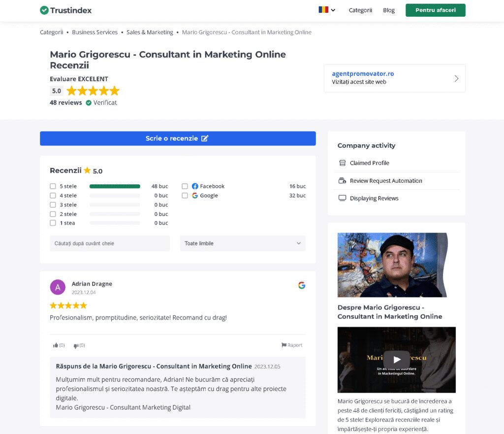Click the Review Request Automation icon
The height and width of the screenshot is (434, 504).
tap(343, 180)
